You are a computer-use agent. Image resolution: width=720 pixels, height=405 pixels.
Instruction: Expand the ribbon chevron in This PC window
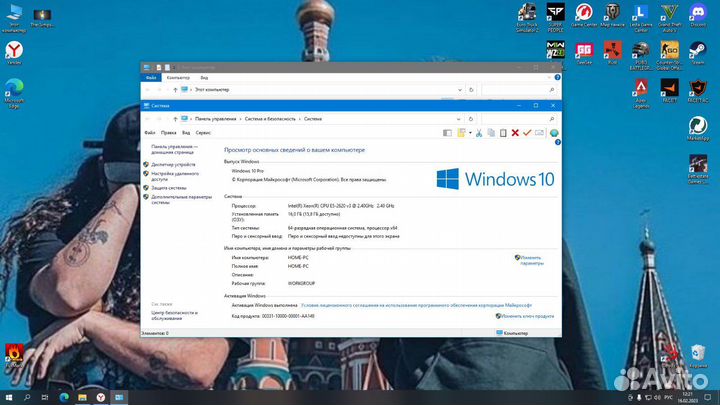tap(549, 78)
